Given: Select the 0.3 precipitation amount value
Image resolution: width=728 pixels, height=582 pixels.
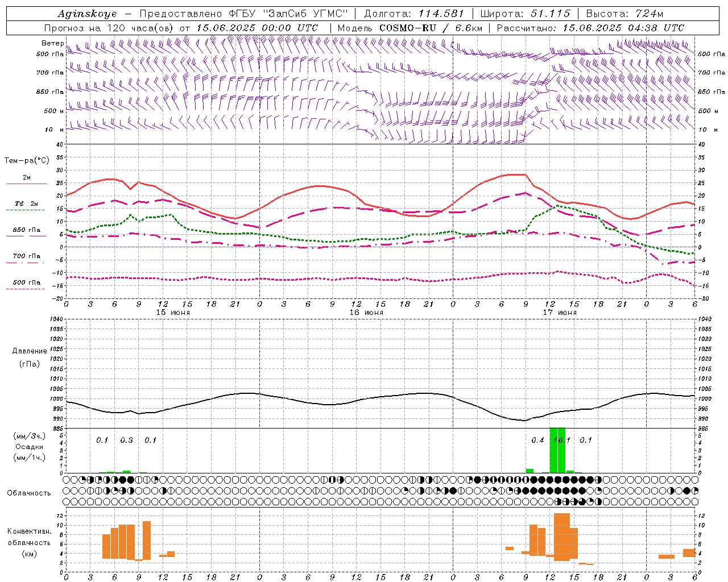Looking at the screenshot, I should [126, 440].
